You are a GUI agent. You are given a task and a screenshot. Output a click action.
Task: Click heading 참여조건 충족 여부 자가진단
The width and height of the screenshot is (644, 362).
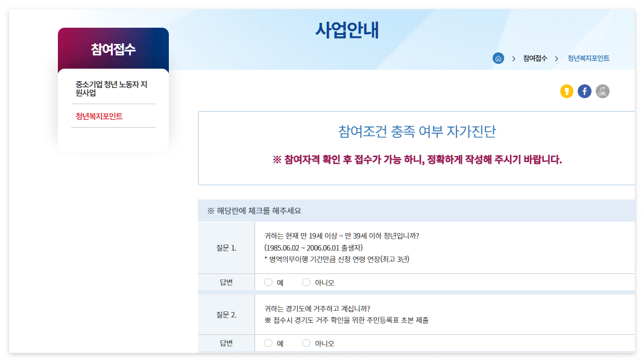(x=417, y=132)
